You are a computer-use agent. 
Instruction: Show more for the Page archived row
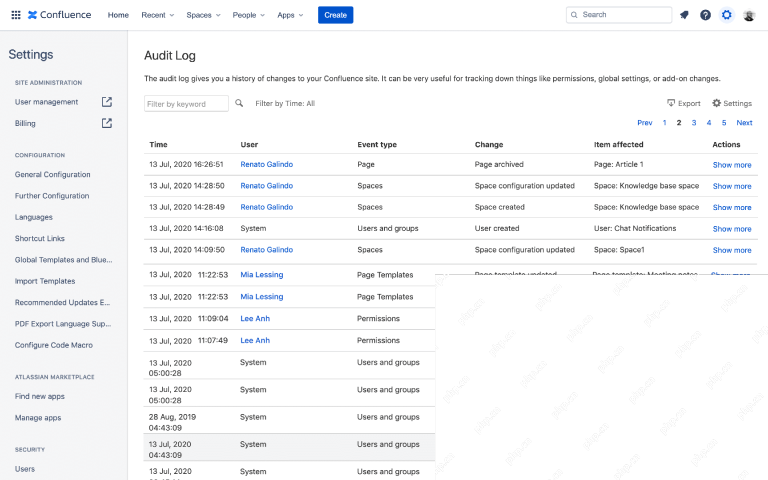[x=732, y=165]
